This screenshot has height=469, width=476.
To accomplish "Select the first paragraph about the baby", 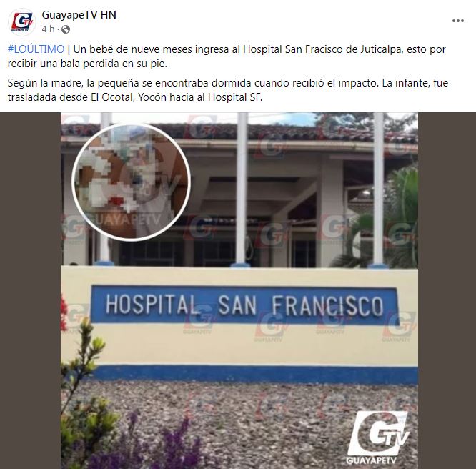I will click(227, 56).
